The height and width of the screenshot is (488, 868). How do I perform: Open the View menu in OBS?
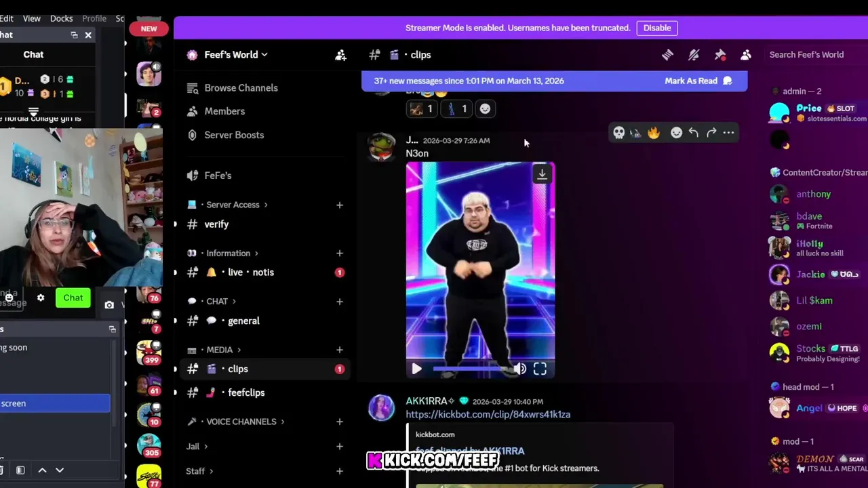tap(31, 18)
